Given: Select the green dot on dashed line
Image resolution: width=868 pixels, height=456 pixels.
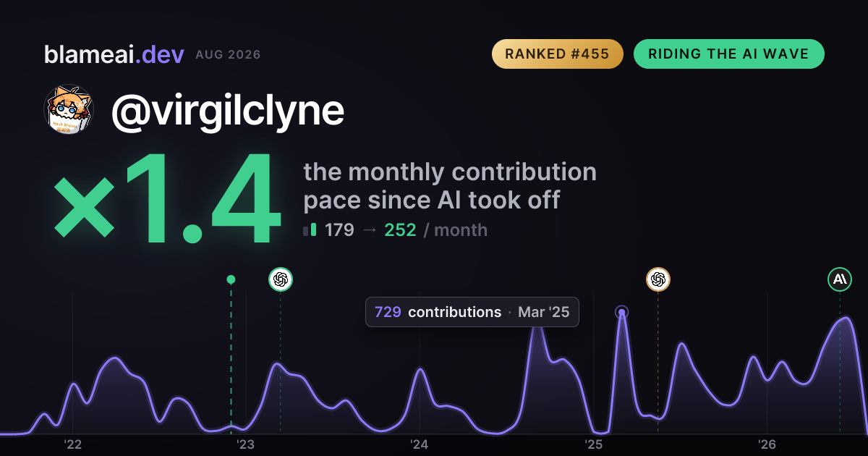Looking at the screenshot, I should (x=231, y=279).
